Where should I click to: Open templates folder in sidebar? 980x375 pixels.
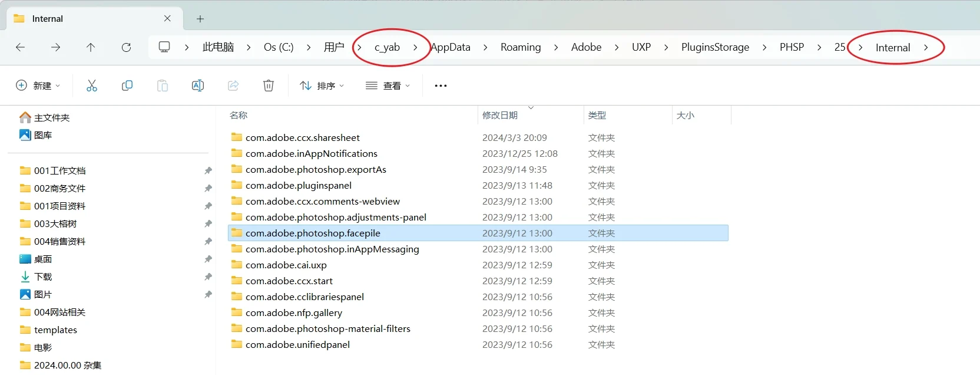[x=48, y=330]
